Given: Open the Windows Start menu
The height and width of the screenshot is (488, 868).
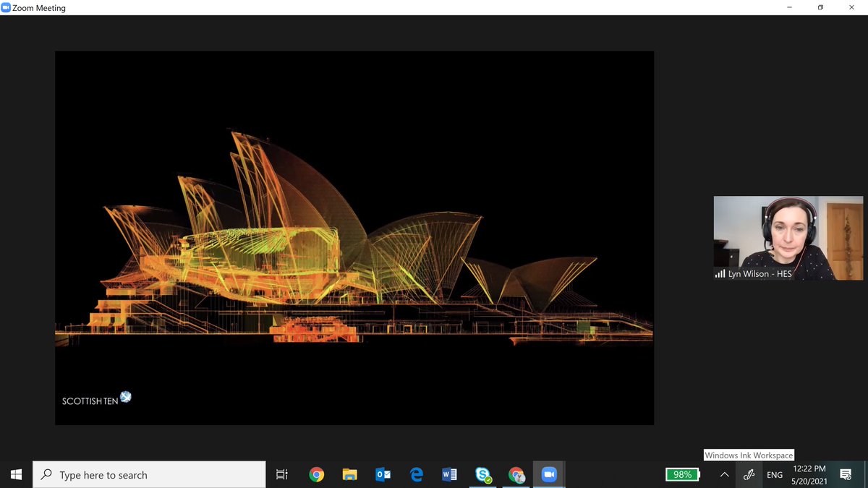Looking at the screenshot, I should pos(16,475).
